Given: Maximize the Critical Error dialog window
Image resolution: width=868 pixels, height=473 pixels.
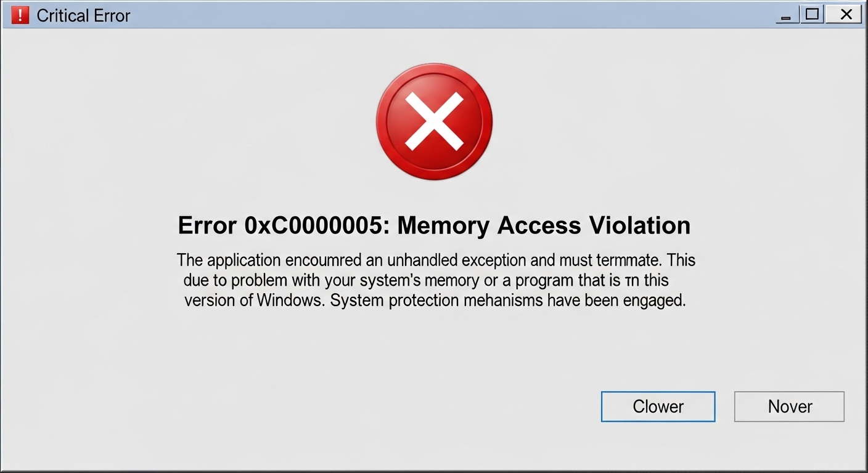Looking at the screenshot, I should coord(813,15).
